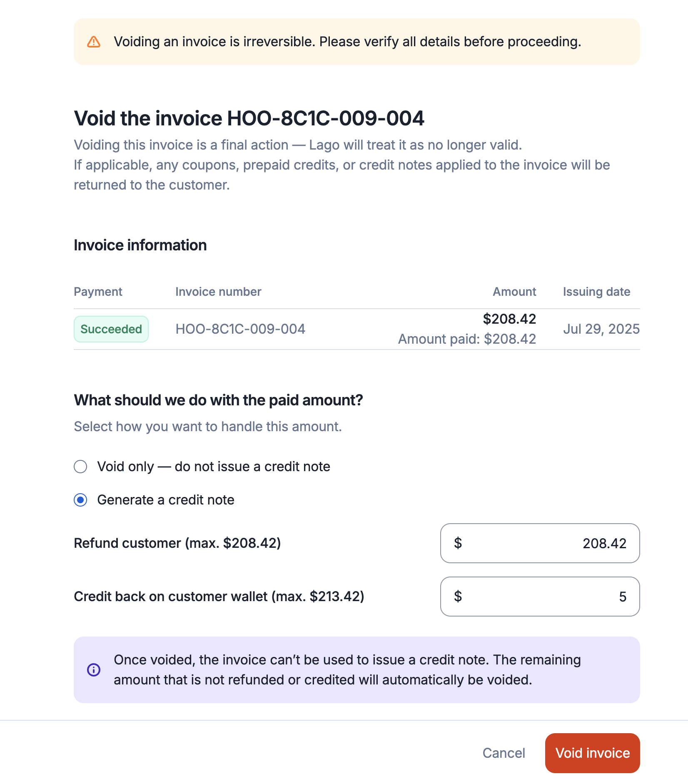
Task: Click the Succeeded payment status badge
Action: [x=111, y=329]
